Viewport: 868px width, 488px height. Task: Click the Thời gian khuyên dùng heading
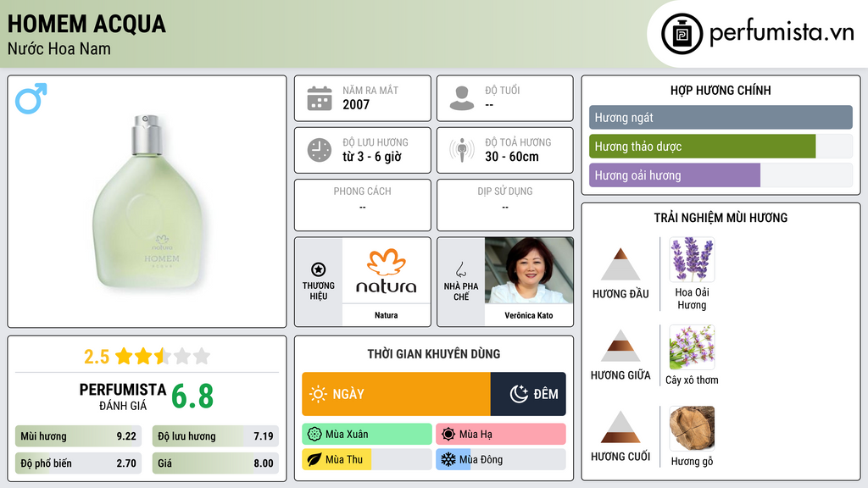click(x=433, y=354)
